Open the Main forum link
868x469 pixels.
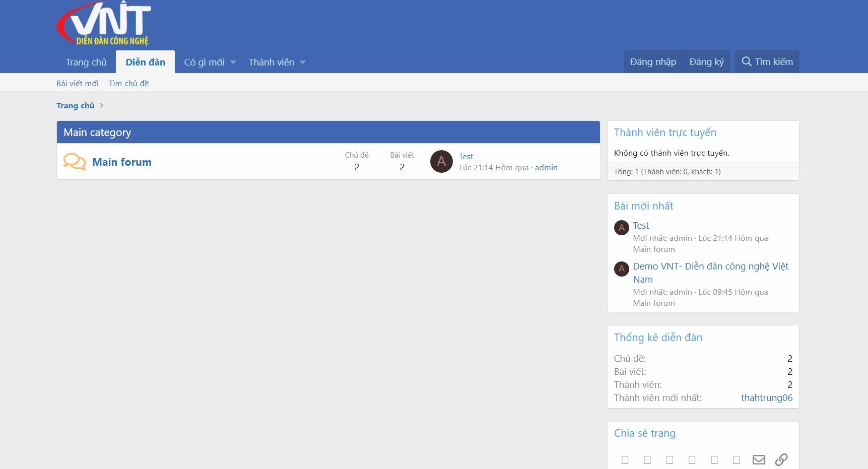[x=121, y=162]
